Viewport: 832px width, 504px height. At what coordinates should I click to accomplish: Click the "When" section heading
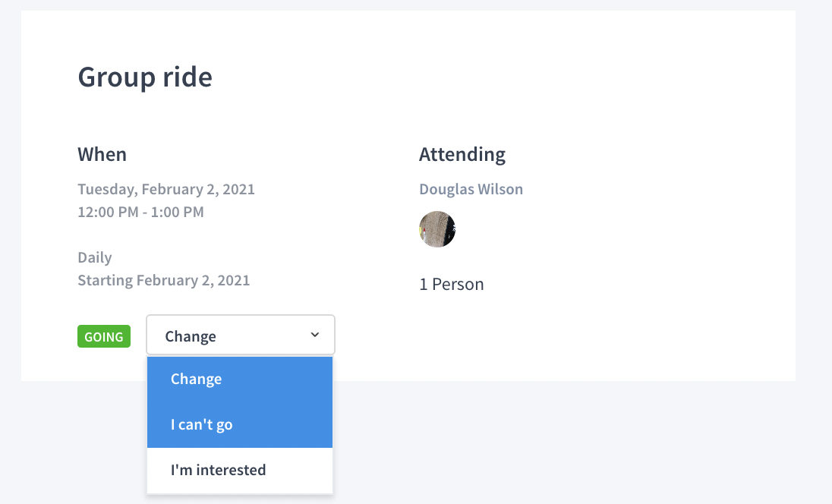click(102, 154)
